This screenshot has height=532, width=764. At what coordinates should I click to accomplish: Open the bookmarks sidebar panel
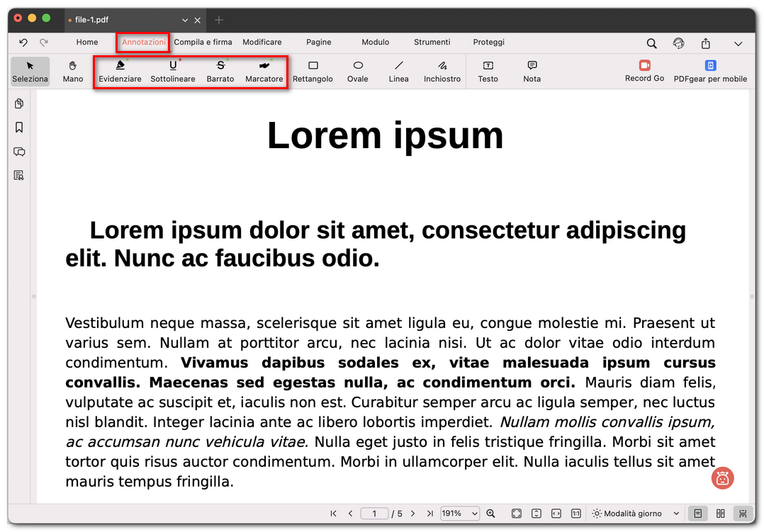click(x=19, y=127)
